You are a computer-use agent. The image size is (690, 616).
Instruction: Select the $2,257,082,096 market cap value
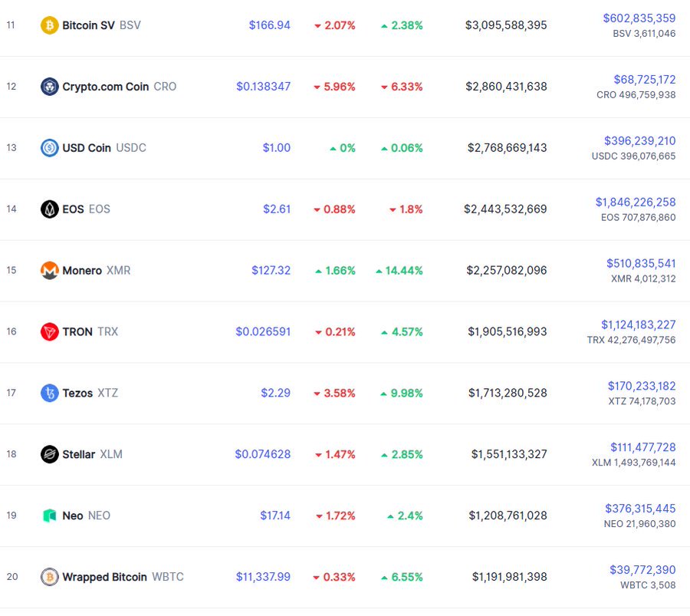click(507, 270)
